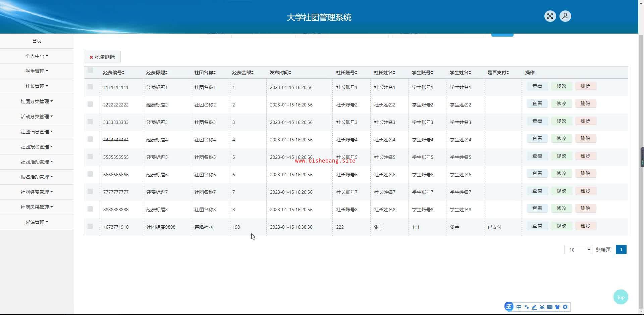Open the IME skin shirt icon

(557, 307)
